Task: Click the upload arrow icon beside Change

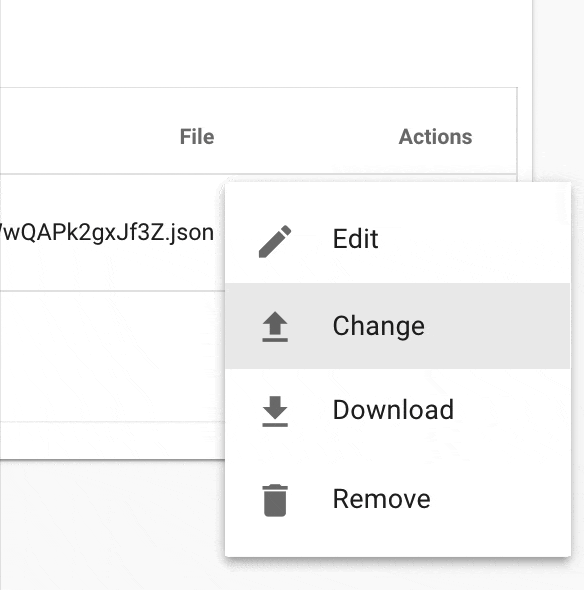Action: 275,327
